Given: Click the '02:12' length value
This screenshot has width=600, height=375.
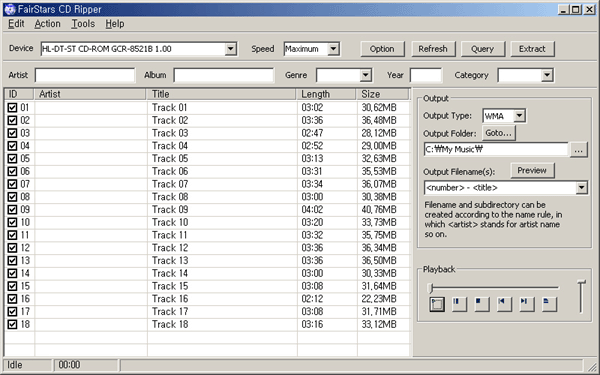Looking at the screenshot, I should (312, 299).
